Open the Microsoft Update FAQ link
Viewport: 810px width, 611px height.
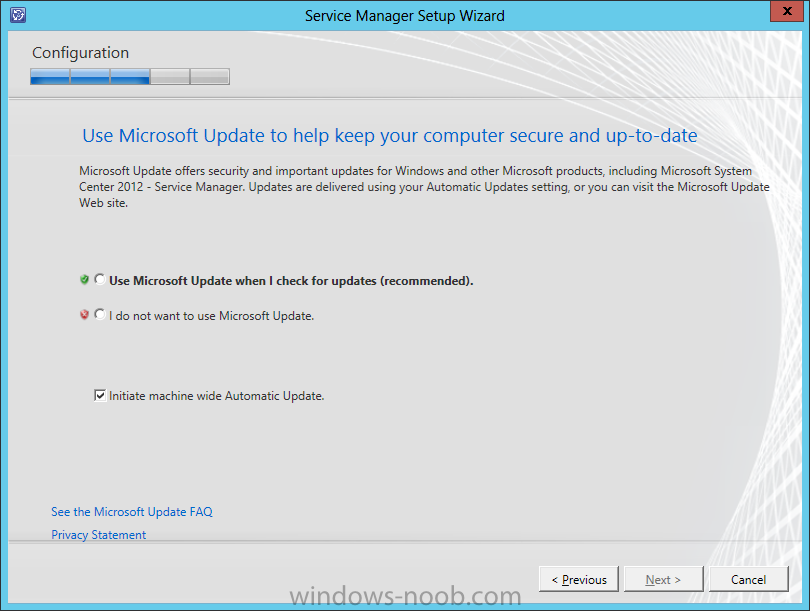[132, 512]
